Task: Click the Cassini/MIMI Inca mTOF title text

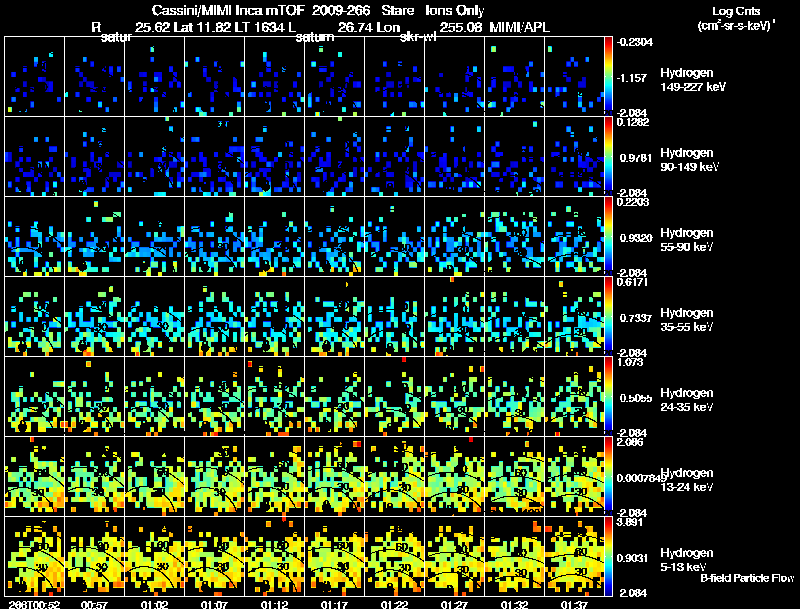Action: (228, 10)
